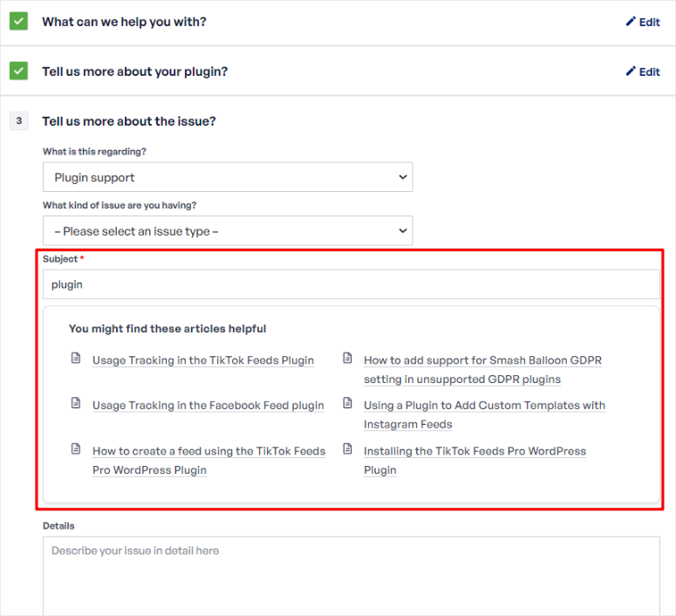Click document icon beside TikTok Feeds usage tracking

click(x=76, y=359)
